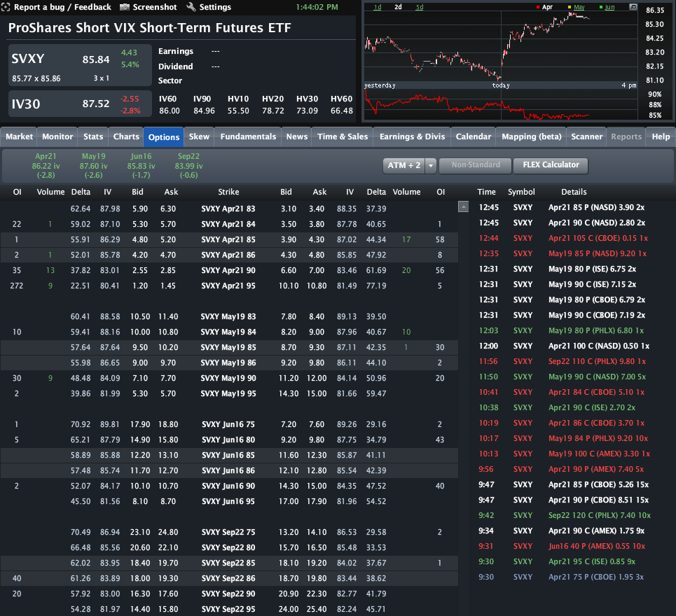
Task: Select the May19 expiration at 87.60 iv
Action: click(94, 166)
